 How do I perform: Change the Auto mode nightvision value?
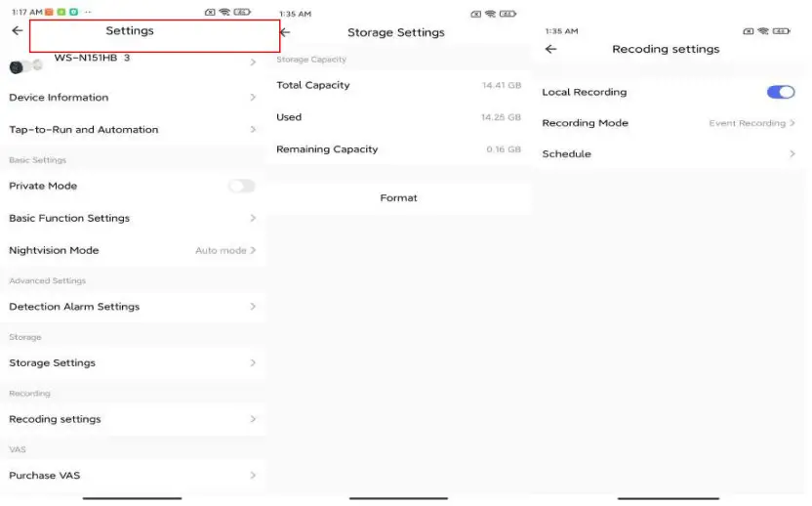tap(221, 250)
